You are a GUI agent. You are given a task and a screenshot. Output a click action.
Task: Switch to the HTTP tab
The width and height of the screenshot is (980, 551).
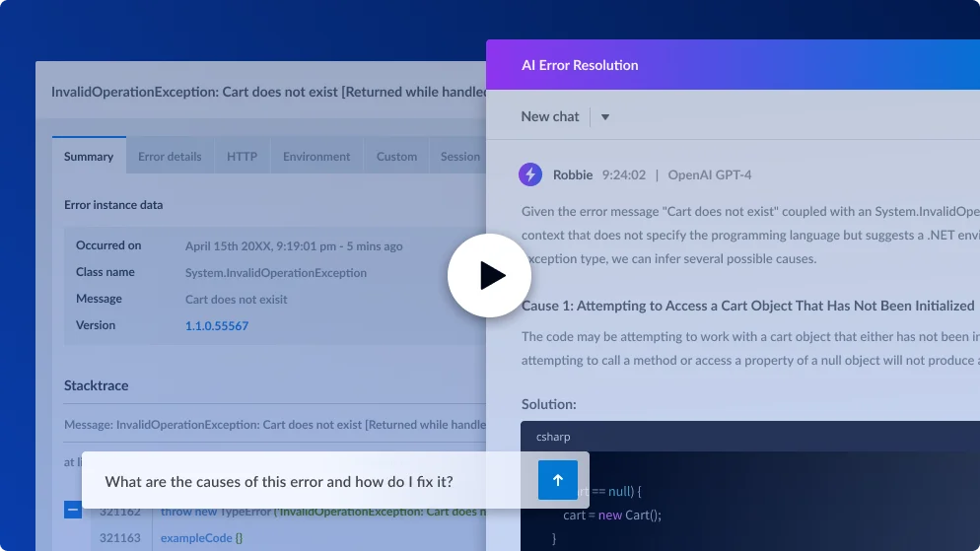242,156
